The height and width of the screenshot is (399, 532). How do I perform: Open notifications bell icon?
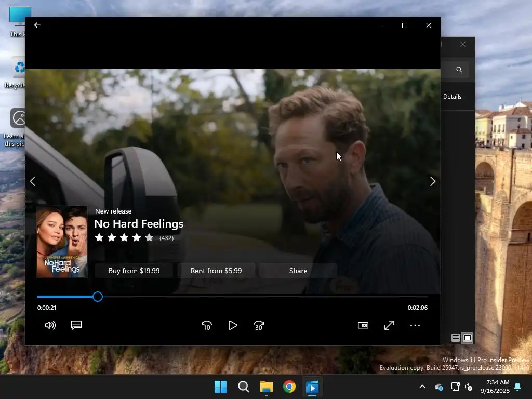[518, 387]
